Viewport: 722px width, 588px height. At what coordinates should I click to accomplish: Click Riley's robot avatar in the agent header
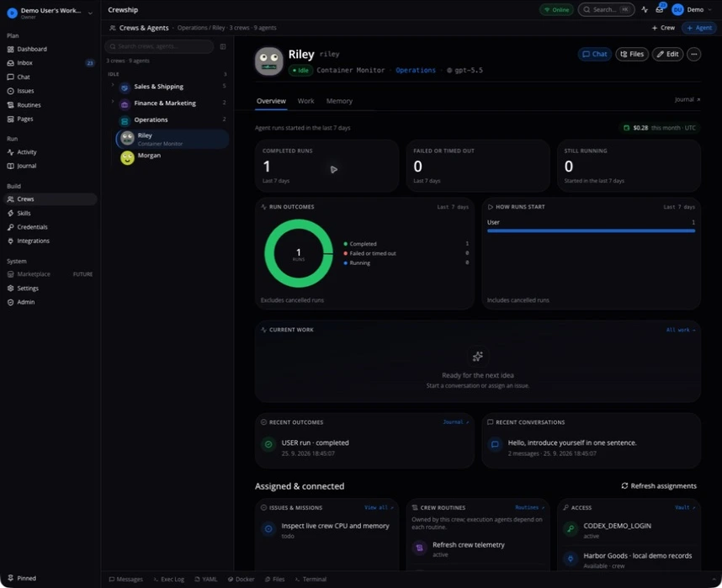269,61
